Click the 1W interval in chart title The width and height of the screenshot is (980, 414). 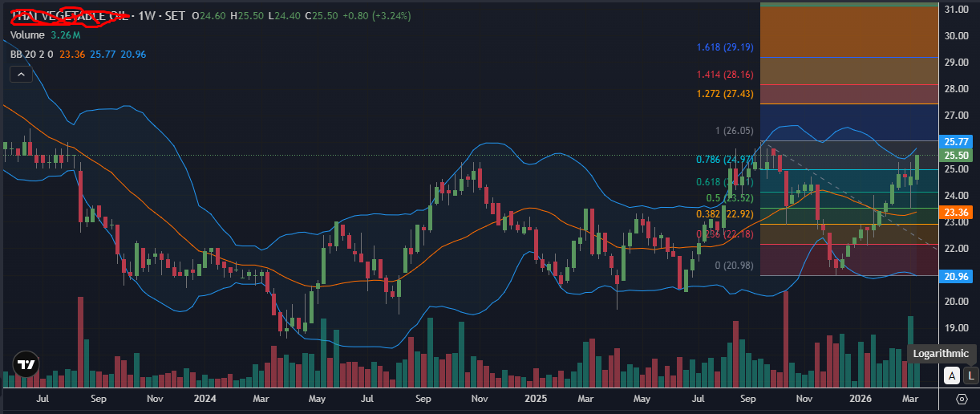(146, 16)
